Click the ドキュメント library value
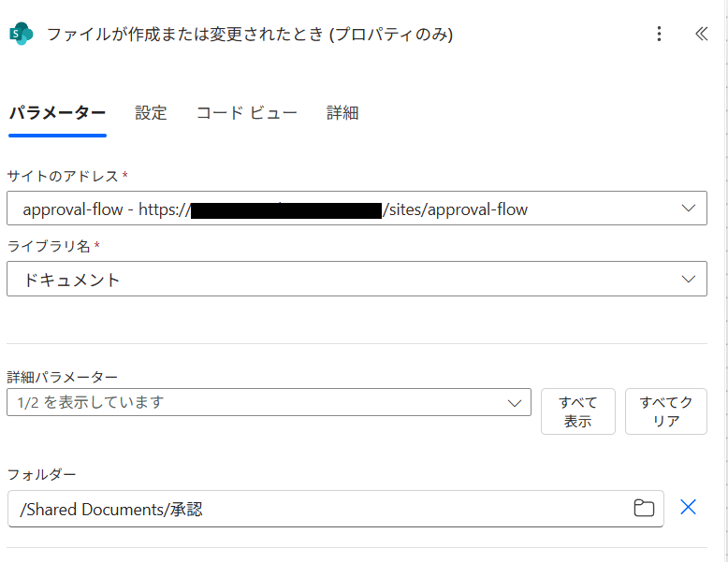Image resolution: width=728 pixels, height=562 pixels. (71, 280)
